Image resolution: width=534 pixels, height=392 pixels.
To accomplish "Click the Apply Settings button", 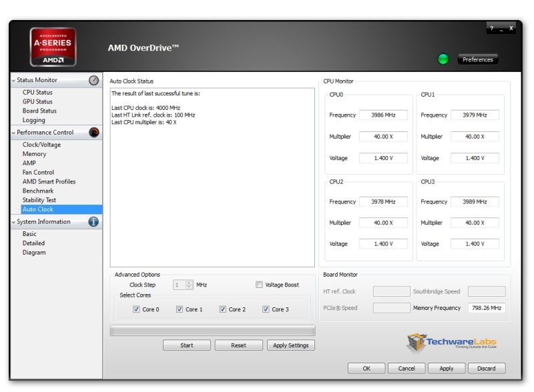I will [291, 345].
